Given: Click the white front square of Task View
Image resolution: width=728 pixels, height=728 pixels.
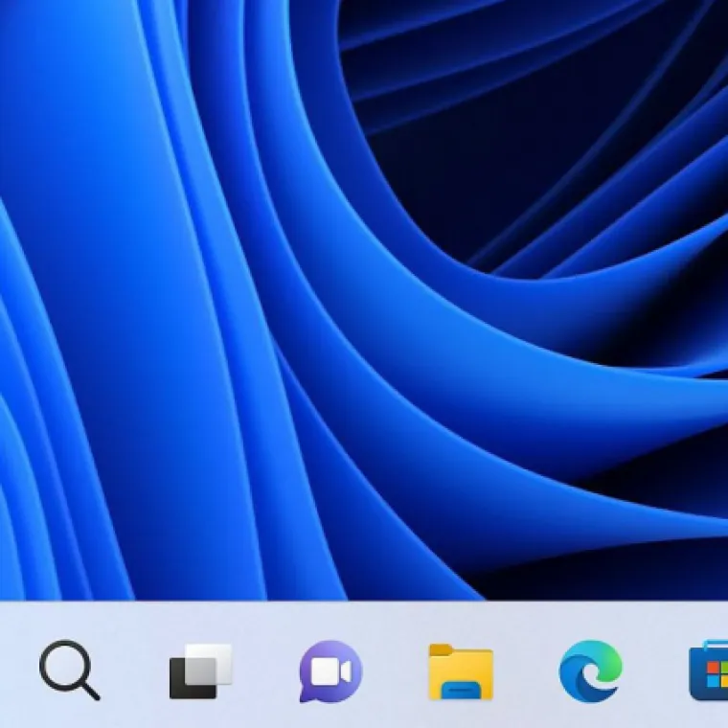Looking at the screenshot, I should pos(213,663).
